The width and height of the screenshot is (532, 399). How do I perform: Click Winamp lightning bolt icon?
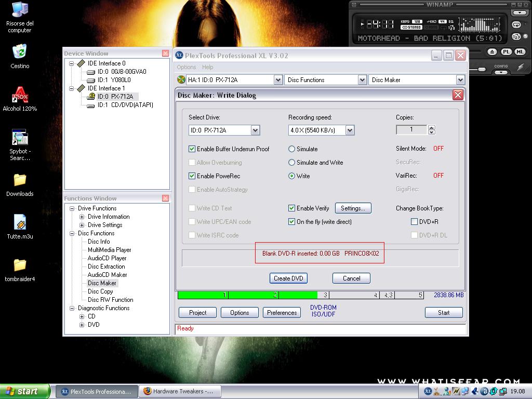pyautogui.click(x=521, y=67)
